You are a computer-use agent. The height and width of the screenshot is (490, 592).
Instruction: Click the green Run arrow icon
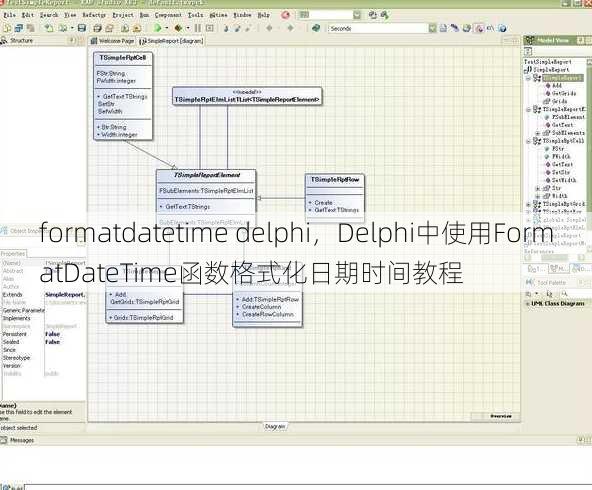click(157, 28)
